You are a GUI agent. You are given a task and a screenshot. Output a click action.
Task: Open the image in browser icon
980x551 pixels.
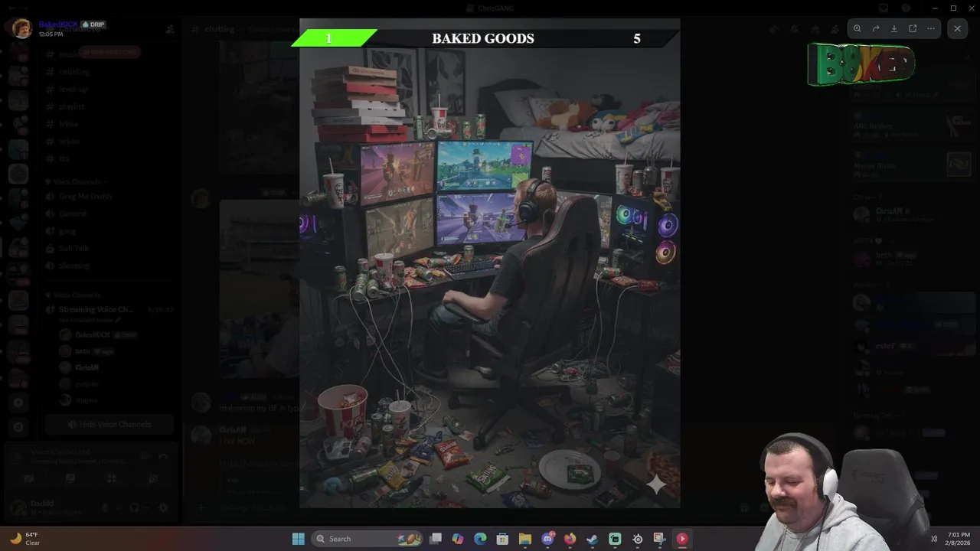pyautogui.click(x=913, y=28)
